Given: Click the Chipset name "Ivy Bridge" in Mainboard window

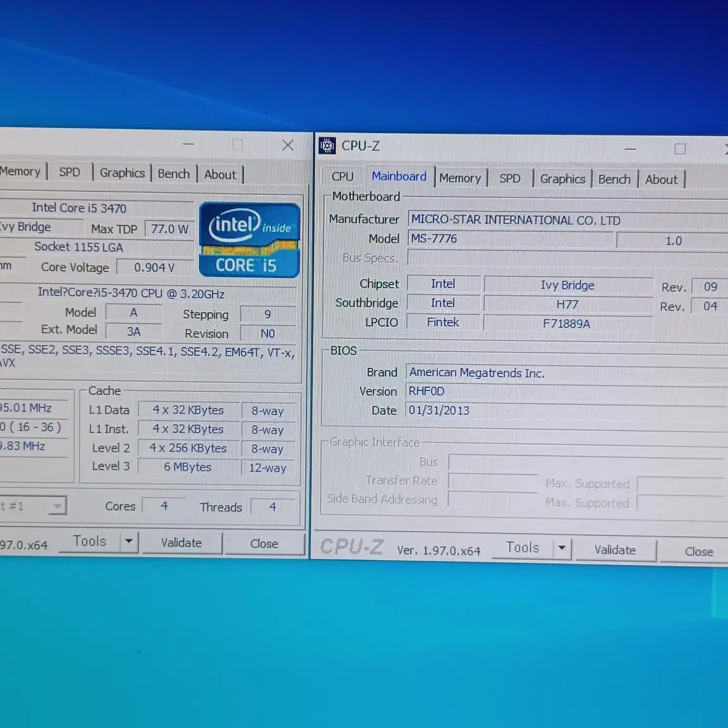Looking at the screenshot, I should coord(567,285).
